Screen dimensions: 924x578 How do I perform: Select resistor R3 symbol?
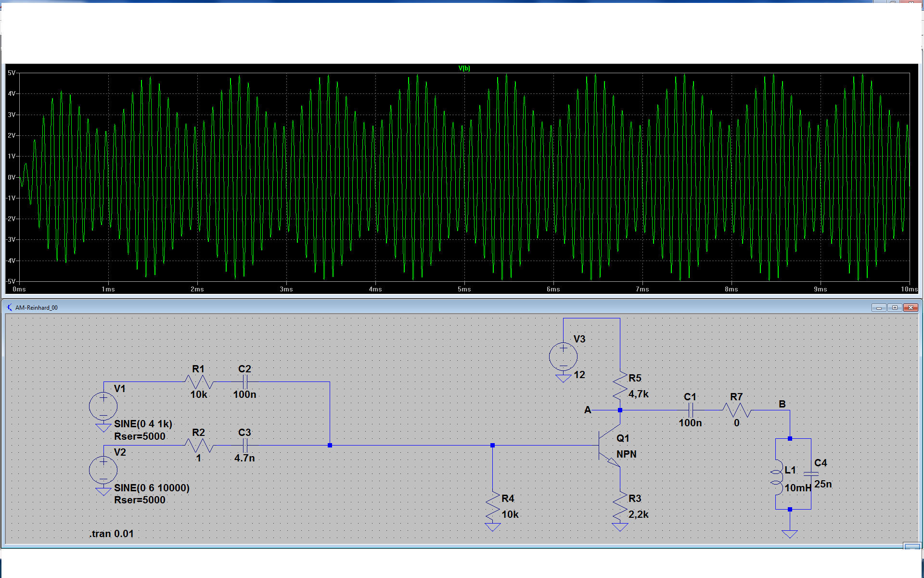click(620, 506)
